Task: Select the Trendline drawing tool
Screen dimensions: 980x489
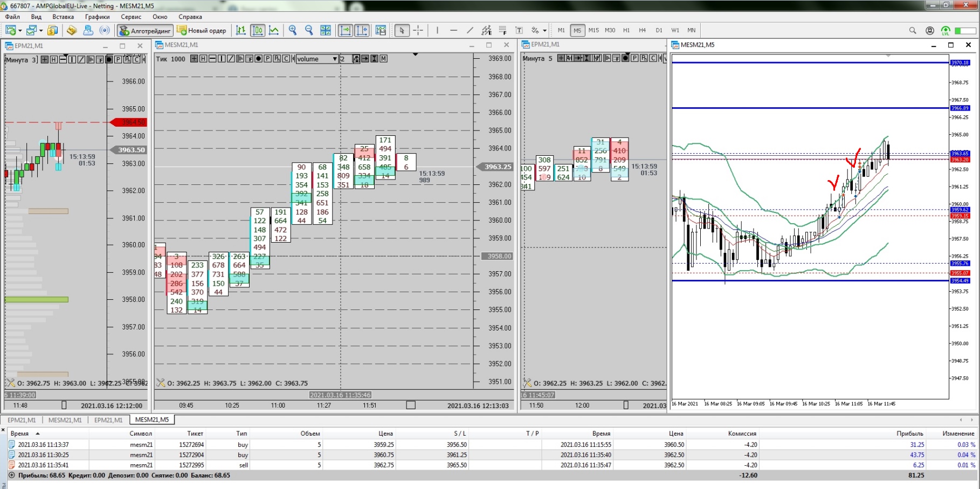Action: pyautogui.click(x=470, y=30)
